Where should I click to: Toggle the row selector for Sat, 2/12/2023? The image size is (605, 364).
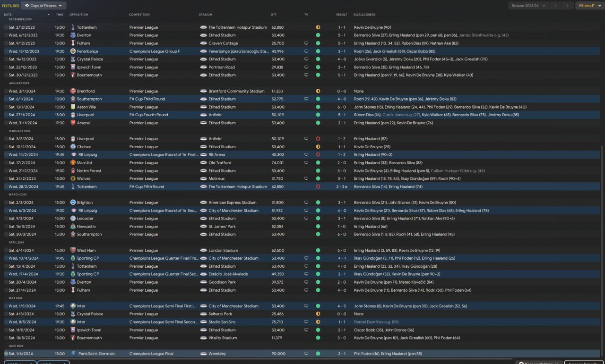click(x=6, y=27)
